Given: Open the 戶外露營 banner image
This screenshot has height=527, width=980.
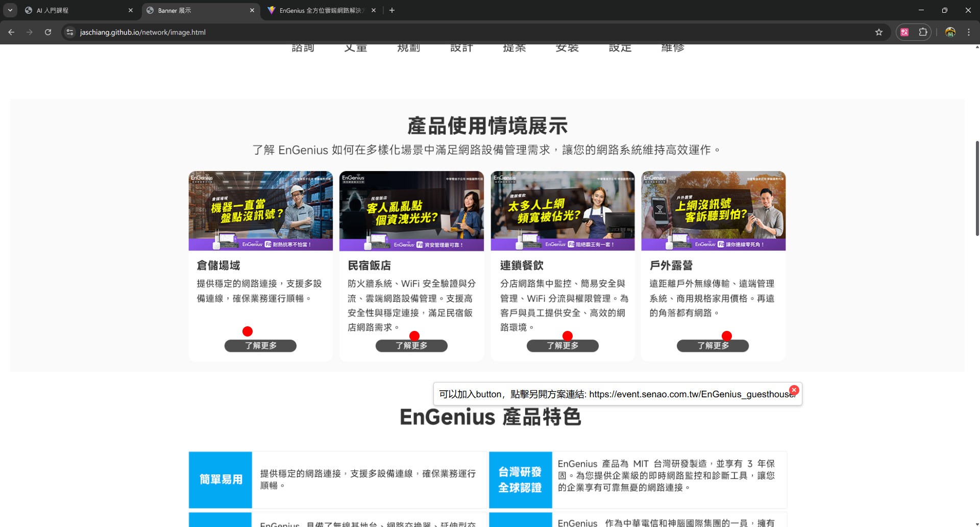Looking at the screenshot, I should (713, 211).
